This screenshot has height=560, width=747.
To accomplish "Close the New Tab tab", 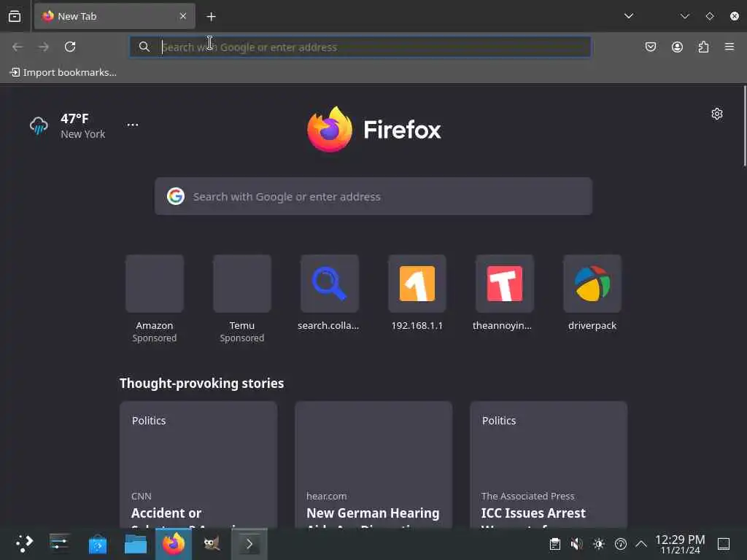I will point(183,16).
